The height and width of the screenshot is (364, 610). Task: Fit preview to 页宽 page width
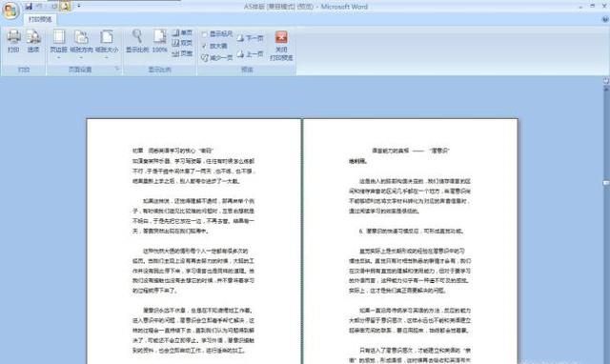coord(182,53)
